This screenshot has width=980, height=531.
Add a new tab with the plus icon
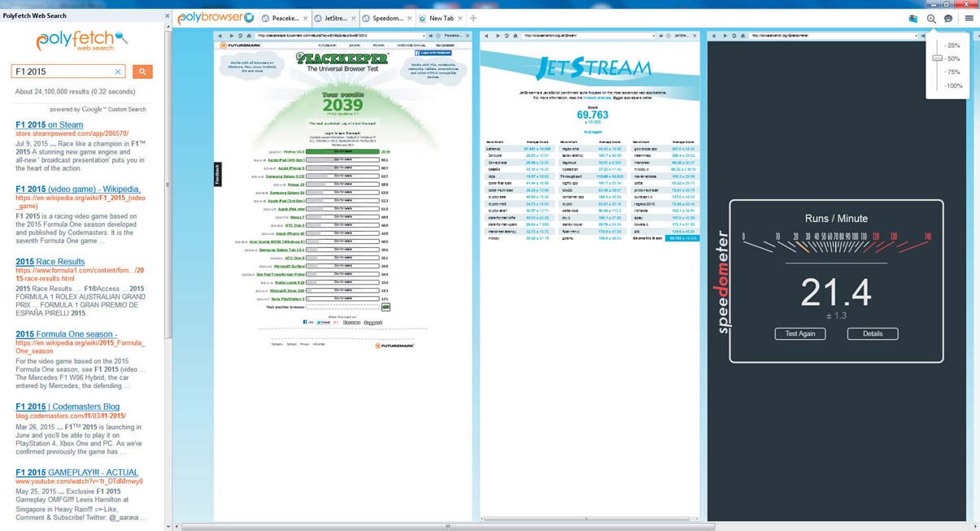(x=473, y=18)
